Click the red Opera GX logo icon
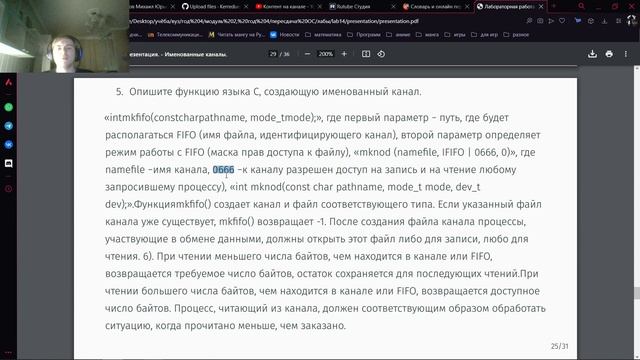The height and width of the screenshot is (360, 640). [x=9, y=82]
